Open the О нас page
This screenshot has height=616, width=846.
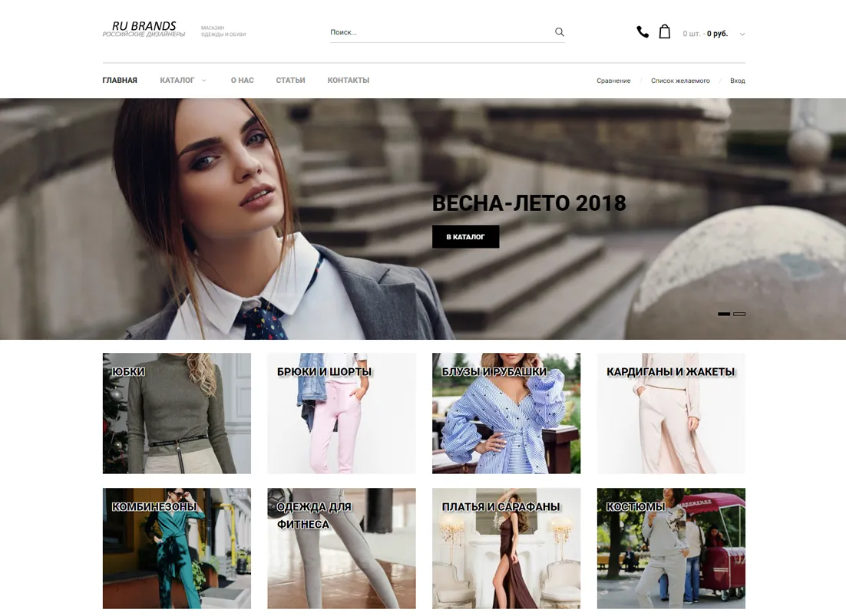tap(243, 81)
